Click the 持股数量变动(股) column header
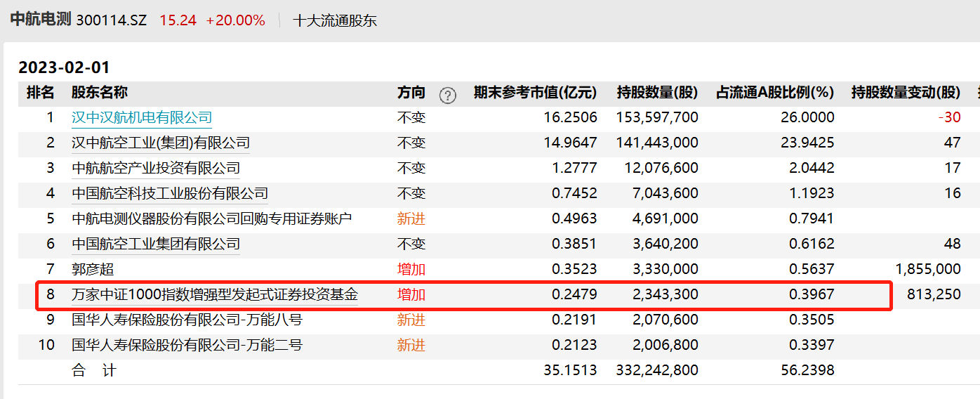Image resolution: width=980 pixels, height=399 pixels. 906,93
